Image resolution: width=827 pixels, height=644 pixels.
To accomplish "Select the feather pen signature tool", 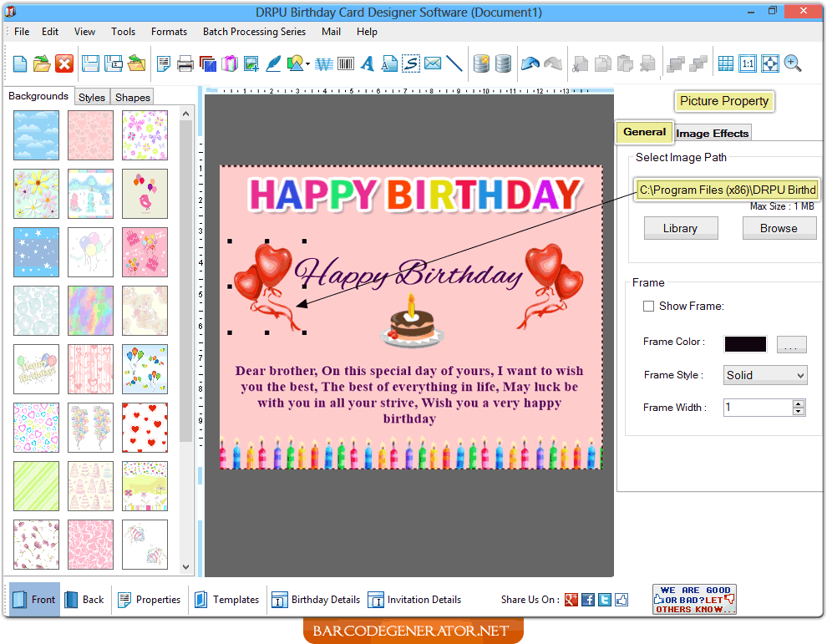I will (x=272, y=63).
